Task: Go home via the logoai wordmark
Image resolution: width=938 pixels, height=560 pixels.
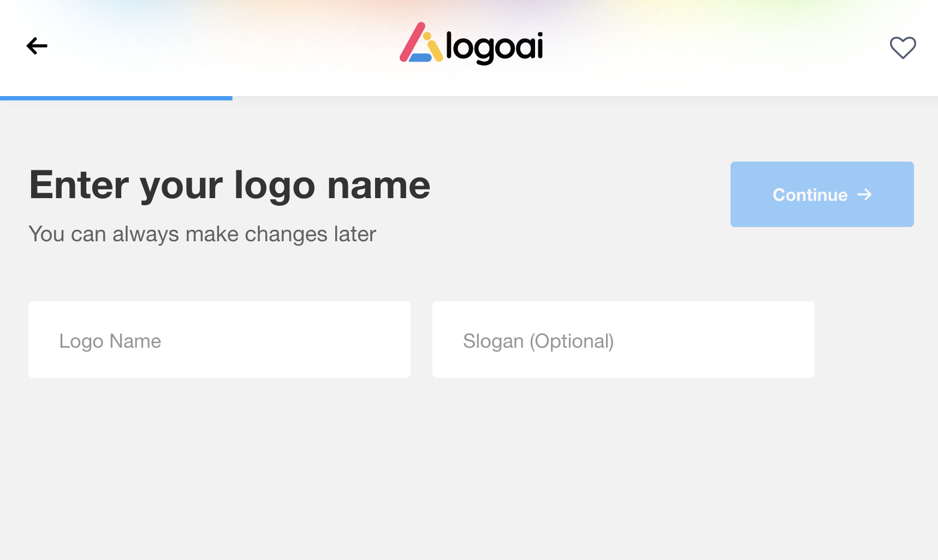Action: (494, 47)
